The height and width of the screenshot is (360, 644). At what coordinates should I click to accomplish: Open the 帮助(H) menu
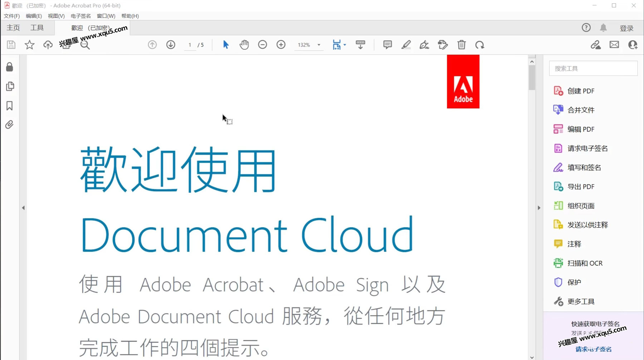[130, 16]
